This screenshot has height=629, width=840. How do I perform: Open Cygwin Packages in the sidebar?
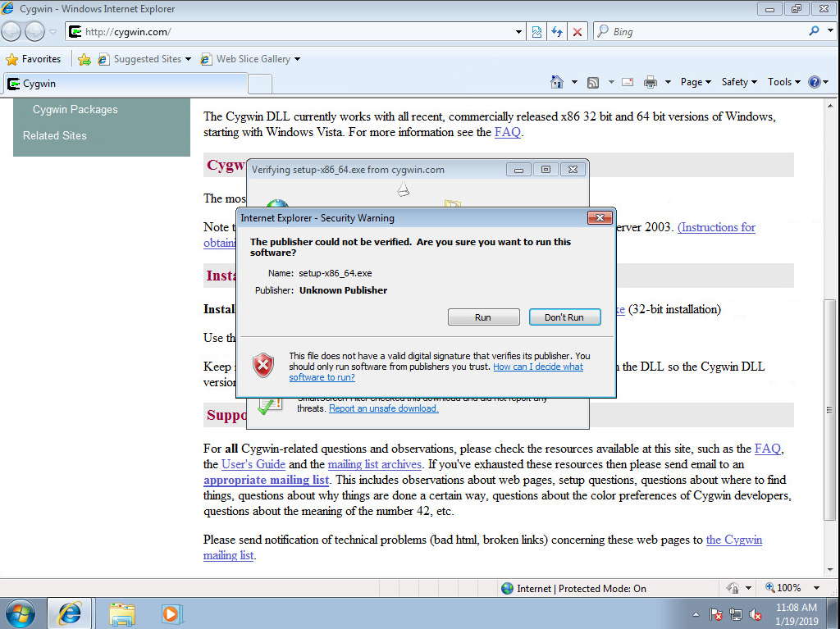coord(75,109)
